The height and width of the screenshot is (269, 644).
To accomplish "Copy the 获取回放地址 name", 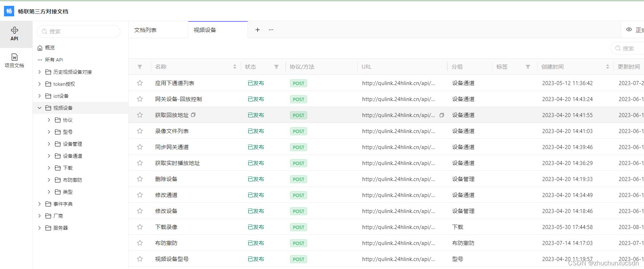I will pyautogui.click(x=193, y=115).
